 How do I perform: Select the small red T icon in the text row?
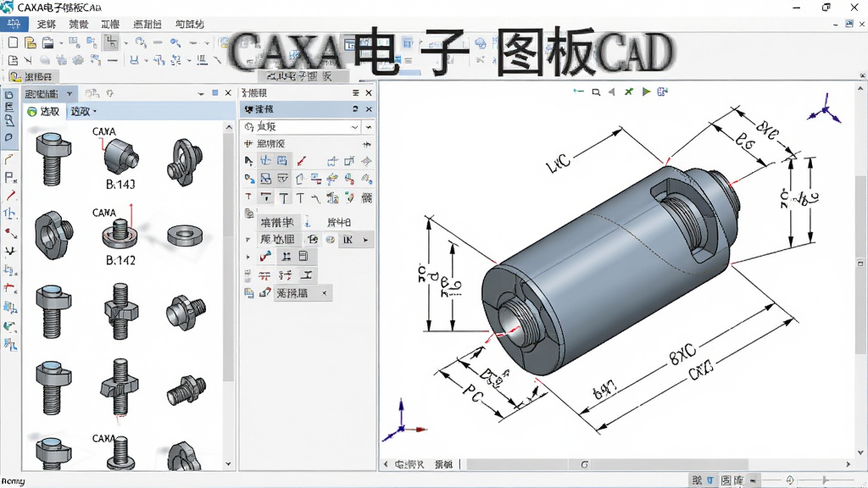(248, 197)
